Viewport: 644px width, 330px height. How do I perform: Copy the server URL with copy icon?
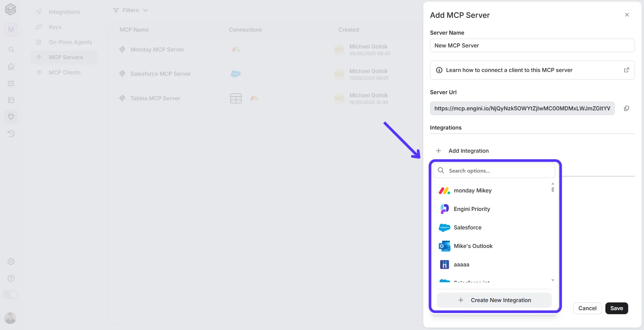tap(627, 108)
